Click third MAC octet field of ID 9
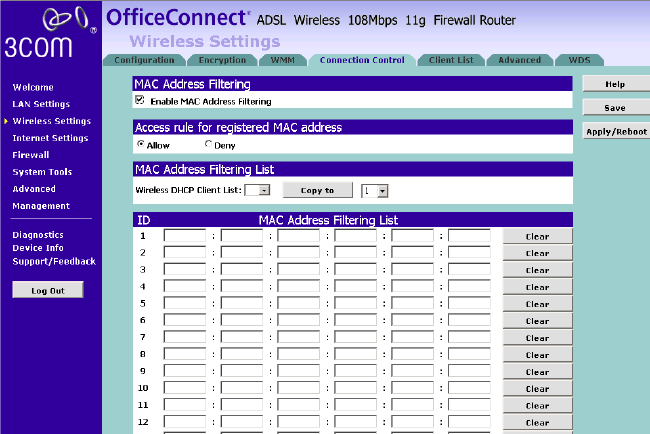This screenshot has width=650, height=434. (298, 371)
